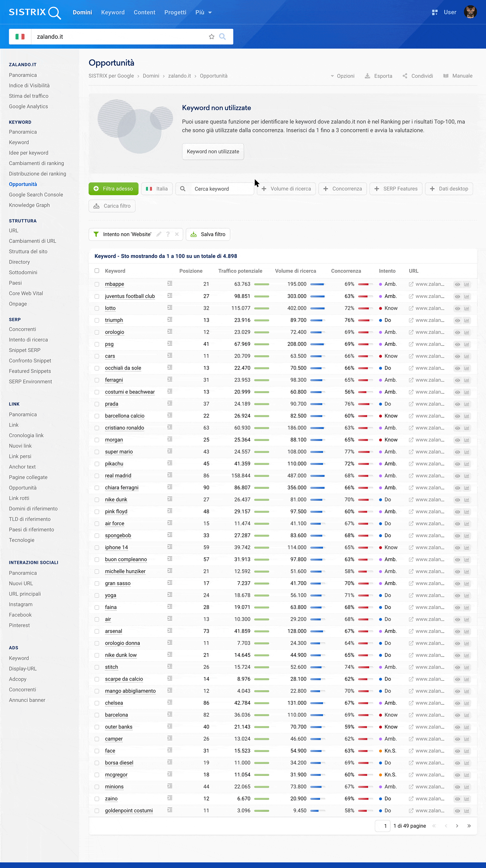
Task: Click the star favorite icon in search bar
Action: 211,37
